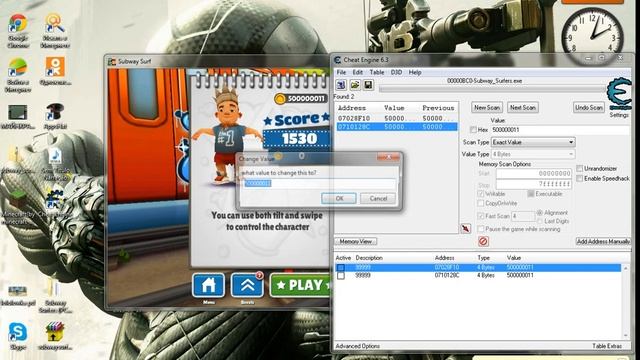
Task: Open the top hat desktop icon
Action: click(55, 116)
